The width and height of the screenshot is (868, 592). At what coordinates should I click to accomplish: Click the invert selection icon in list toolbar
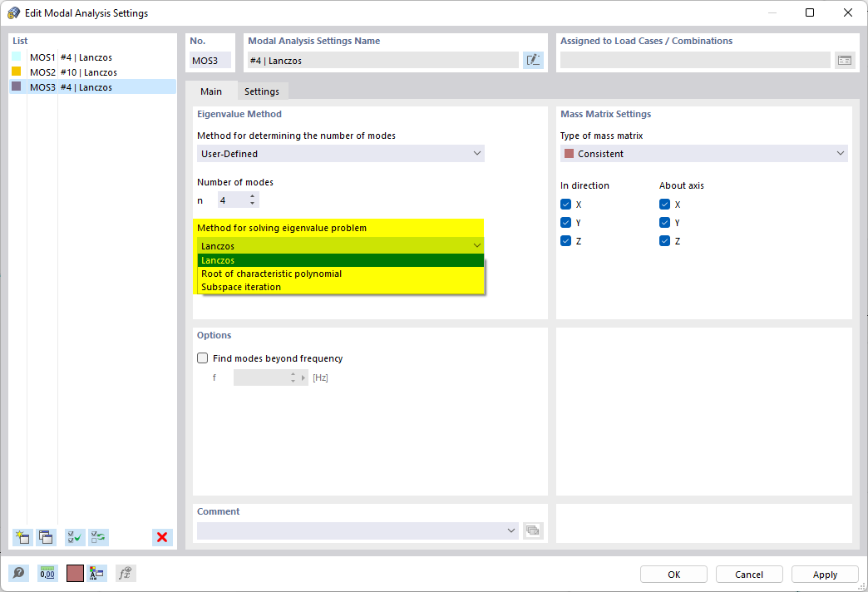(x=99, y=537)
